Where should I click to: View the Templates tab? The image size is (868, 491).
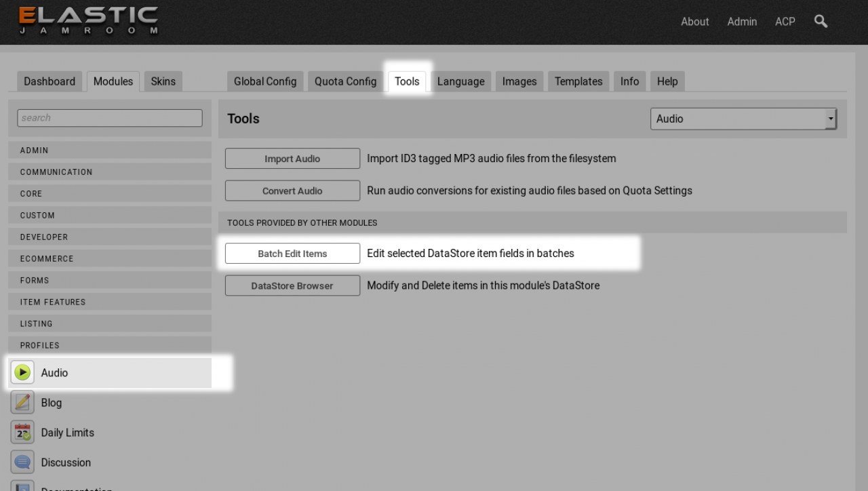tap(578, 81)
